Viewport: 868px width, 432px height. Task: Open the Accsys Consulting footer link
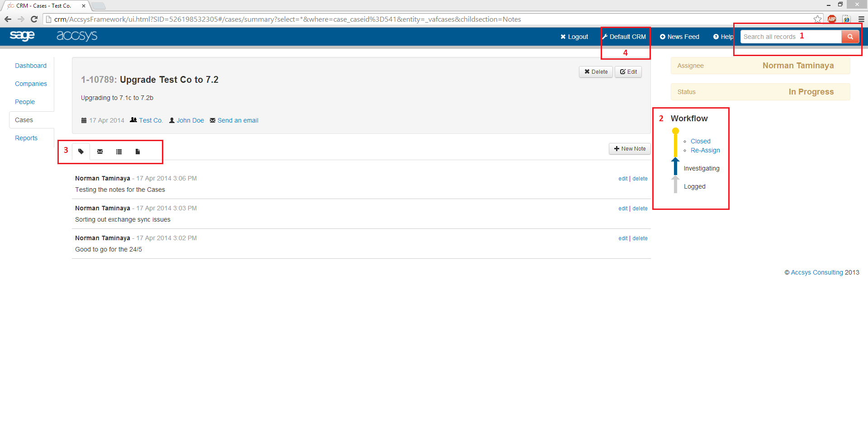(817, 272)
